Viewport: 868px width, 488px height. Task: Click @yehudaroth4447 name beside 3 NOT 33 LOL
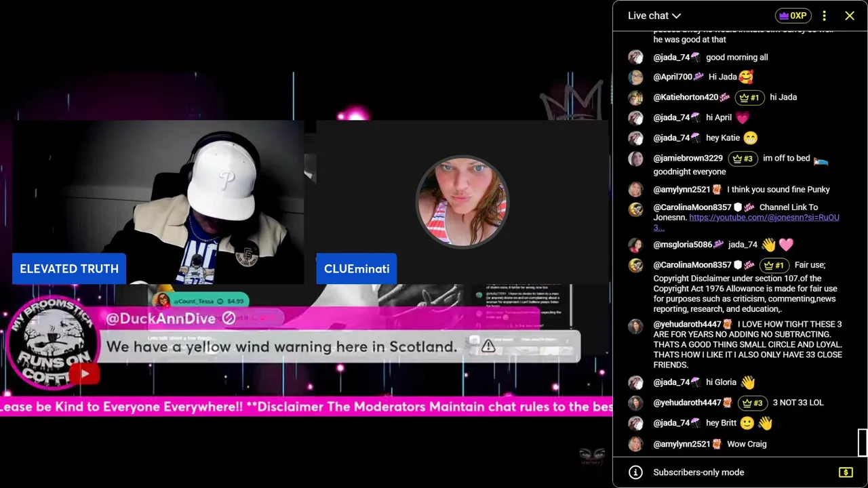click(688, 403)
